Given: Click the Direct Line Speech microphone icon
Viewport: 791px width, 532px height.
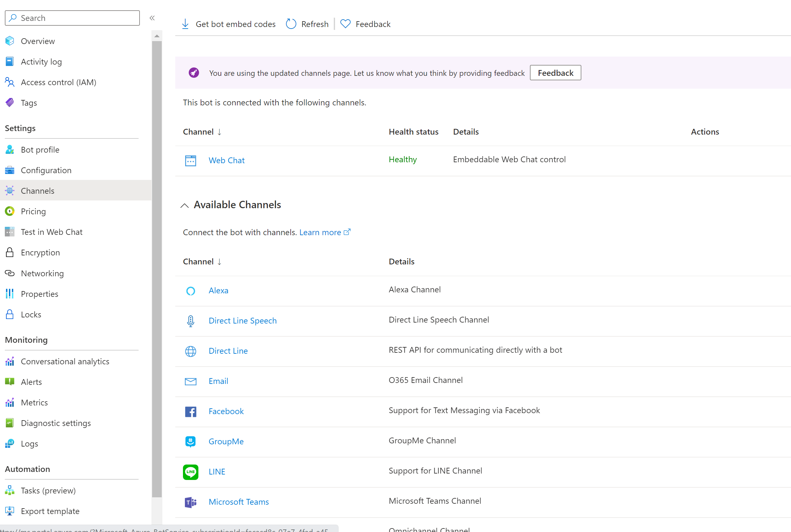Looking at the screenshot, I should tap(190, 321).
